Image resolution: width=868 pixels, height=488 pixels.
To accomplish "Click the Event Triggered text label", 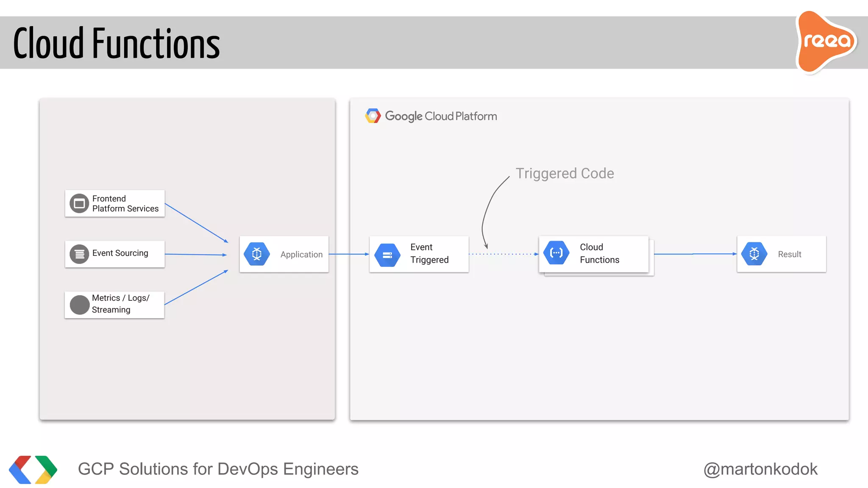I will (429, 253).
